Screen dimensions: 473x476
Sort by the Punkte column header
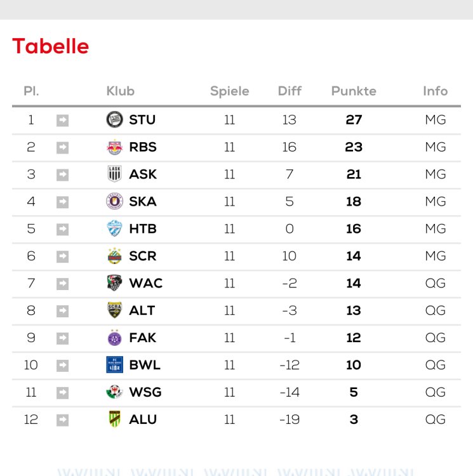(354, 91)
